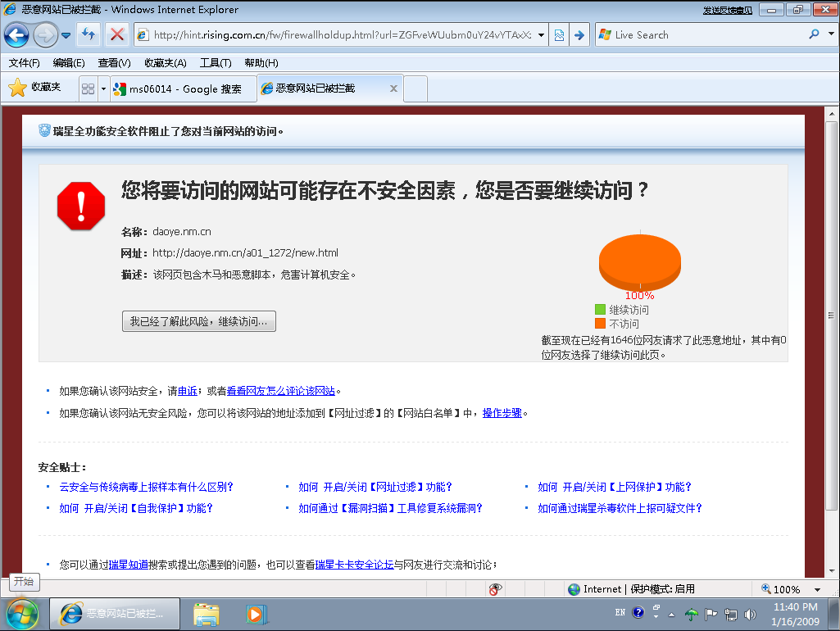Switch to ms06014 - Google 搜索 tab
840x631 pixels.
point(184,89)
